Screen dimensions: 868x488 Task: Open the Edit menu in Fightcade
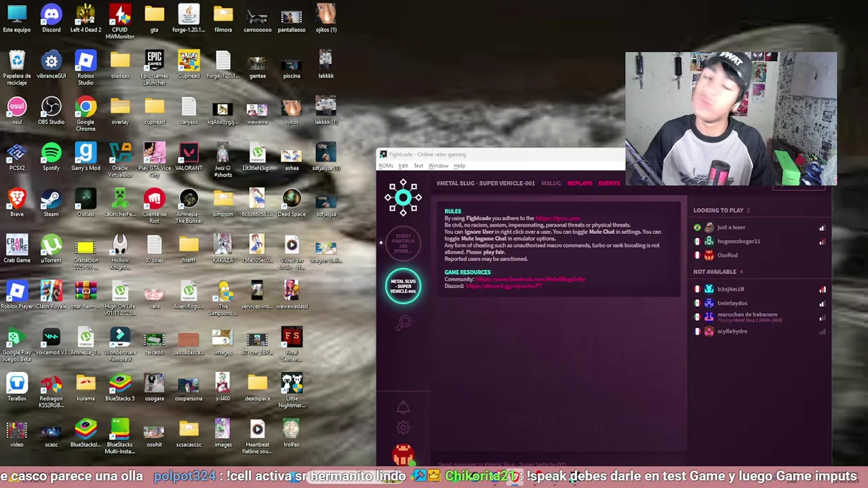pos(403,166)
